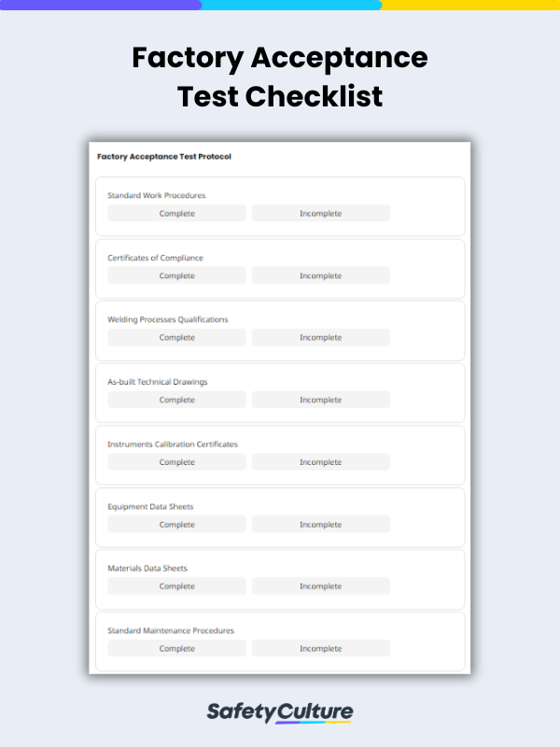560x747 pixels.
Task: Mark Welding Processes Qualifications Complete
Action: tap(175, 337)
